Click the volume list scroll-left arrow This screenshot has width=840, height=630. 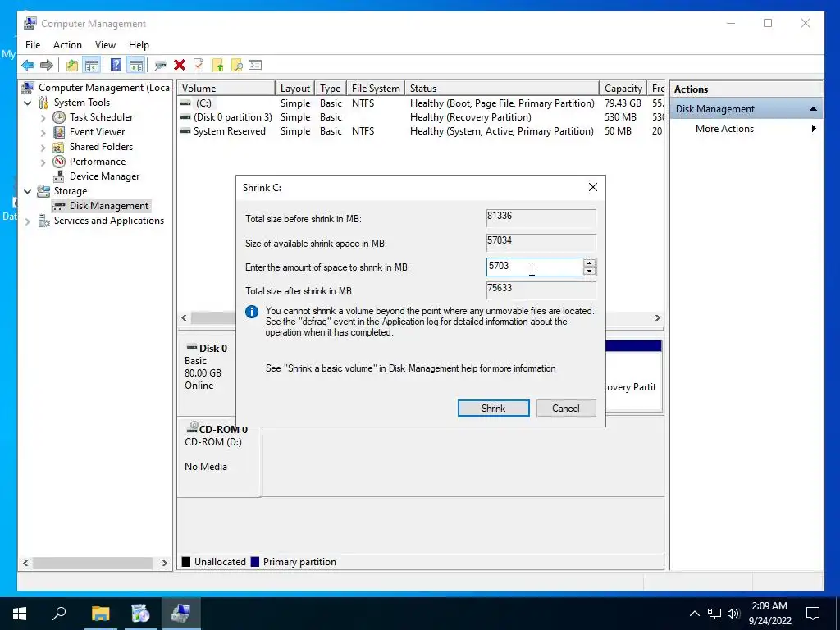[184, 317]
